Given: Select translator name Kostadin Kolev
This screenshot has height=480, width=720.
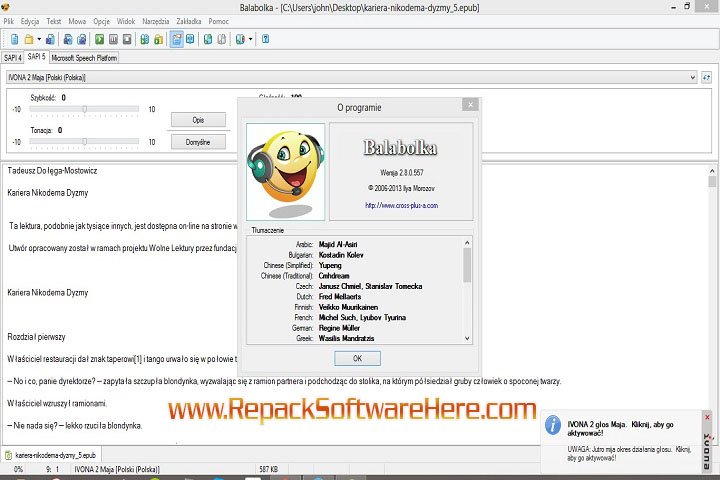Looking at the screenshot, I should pyautogui.click(x=341, y=255).
